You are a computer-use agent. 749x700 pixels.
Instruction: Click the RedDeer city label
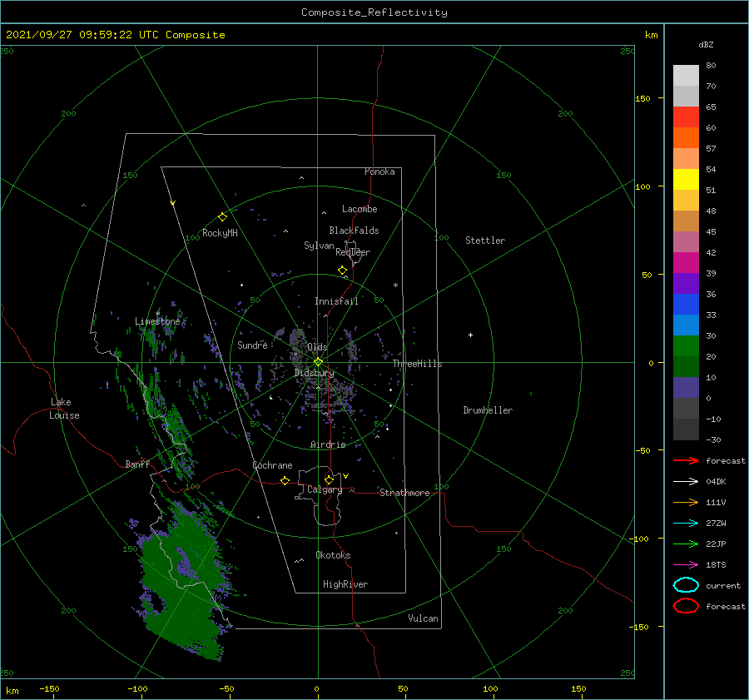pyautogui.click(x=353, y=252)
